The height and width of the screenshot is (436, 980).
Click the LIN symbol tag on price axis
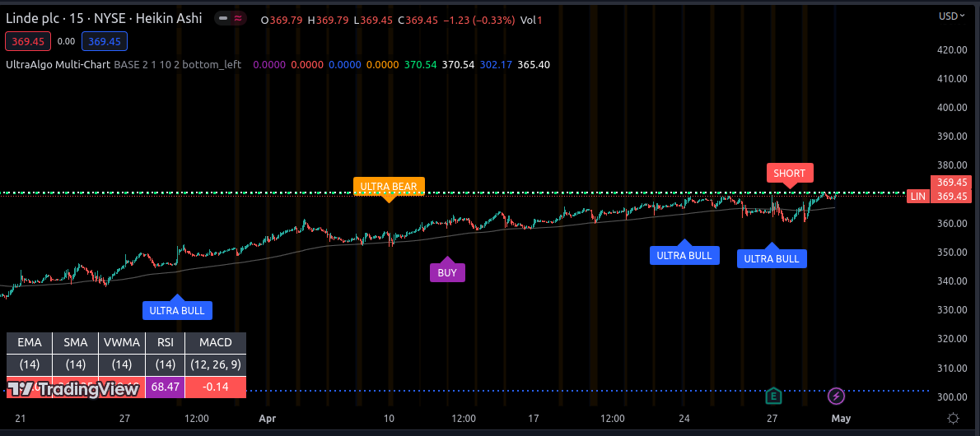click(x=917, y=196)
